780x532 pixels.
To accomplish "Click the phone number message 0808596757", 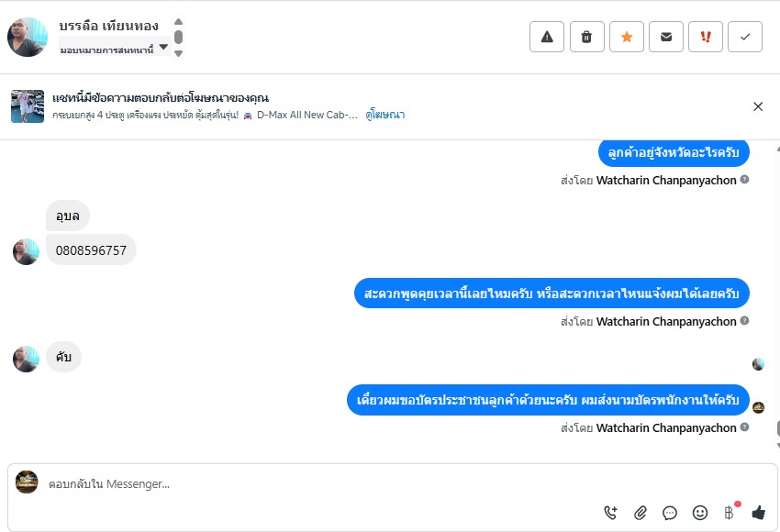I will [91, 249].
